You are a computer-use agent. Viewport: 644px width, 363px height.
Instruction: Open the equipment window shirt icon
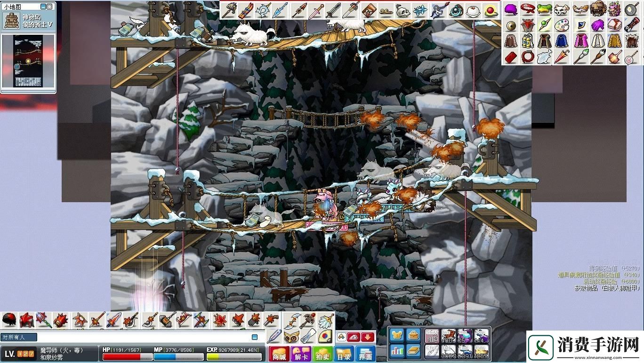(x=397, y=335)
